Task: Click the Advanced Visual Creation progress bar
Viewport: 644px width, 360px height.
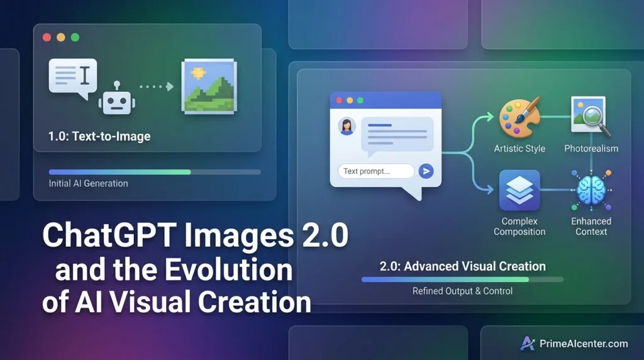Action: tap(462, 279)
